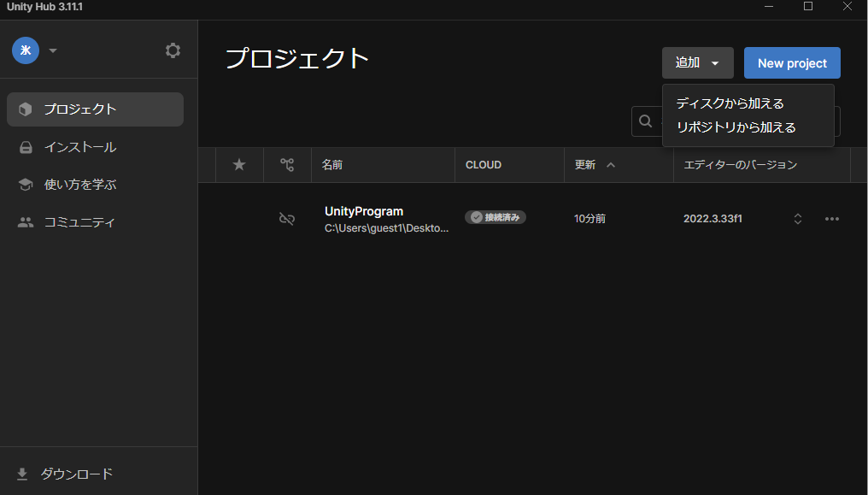The height and width of the screenshot is (495, 868).
Task: Click the version control column icon
Action: click(x=287, y=165)
